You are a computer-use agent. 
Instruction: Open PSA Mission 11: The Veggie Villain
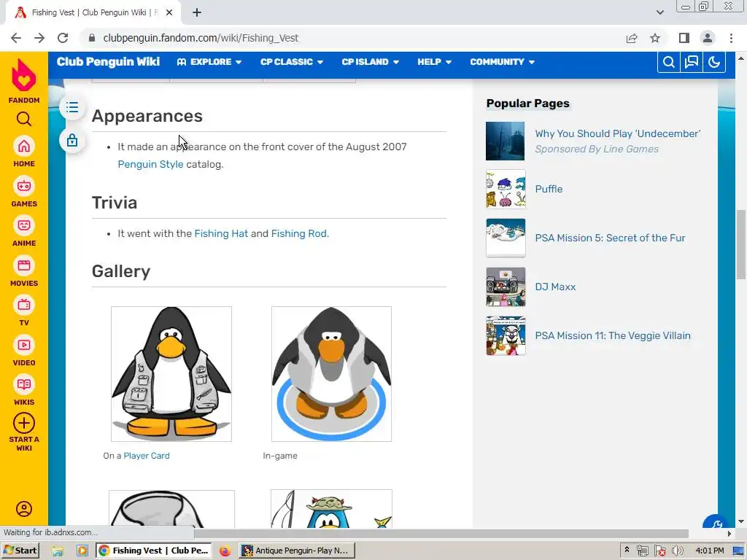coord(613,335)
